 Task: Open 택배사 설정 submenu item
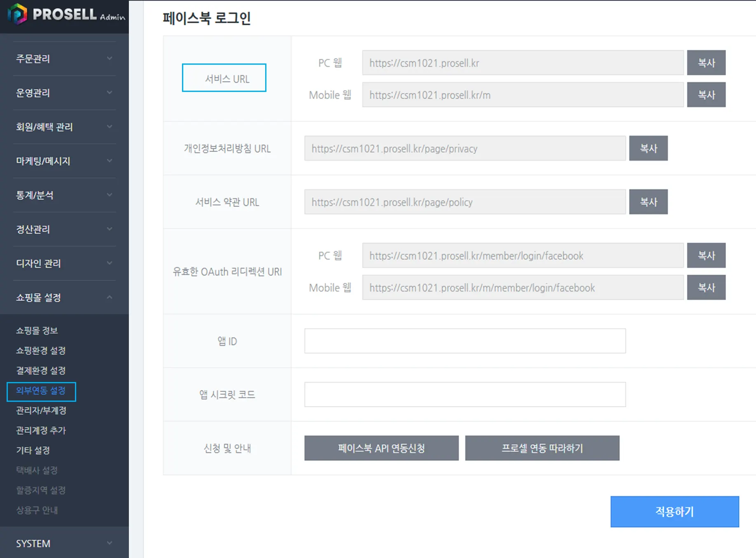pyautogui.click(x=37, y=470)
